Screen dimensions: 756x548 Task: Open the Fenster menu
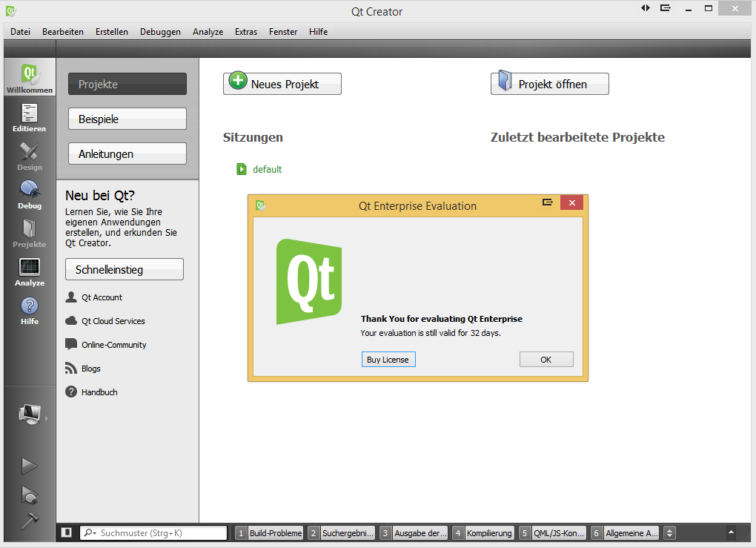click(283, 32)
